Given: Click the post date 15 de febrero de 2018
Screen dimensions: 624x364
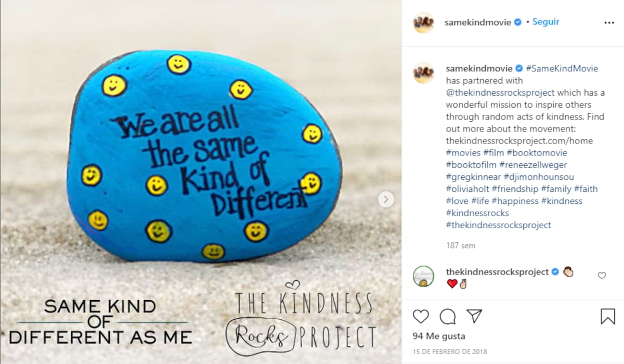Looking at the screenshot, I should pyautogui.click(x=450, y=352).
